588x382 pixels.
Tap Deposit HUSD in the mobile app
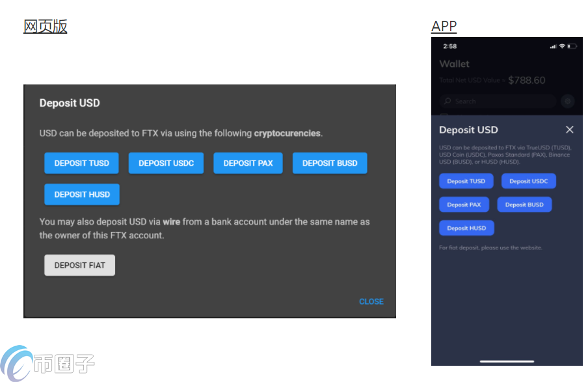tap(466, 228)
